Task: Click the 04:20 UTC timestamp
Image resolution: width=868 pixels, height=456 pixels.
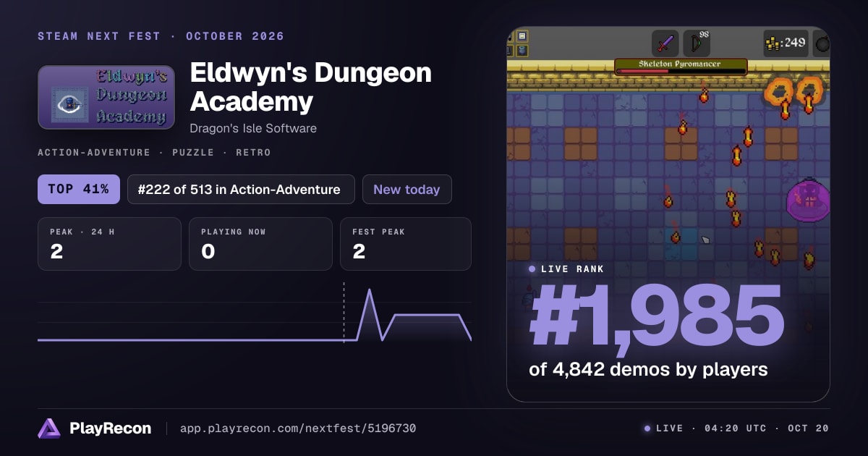Action: [736, 428]
